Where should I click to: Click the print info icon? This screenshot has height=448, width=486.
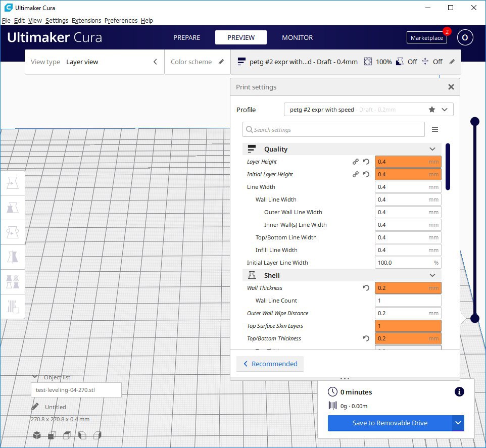459,392
